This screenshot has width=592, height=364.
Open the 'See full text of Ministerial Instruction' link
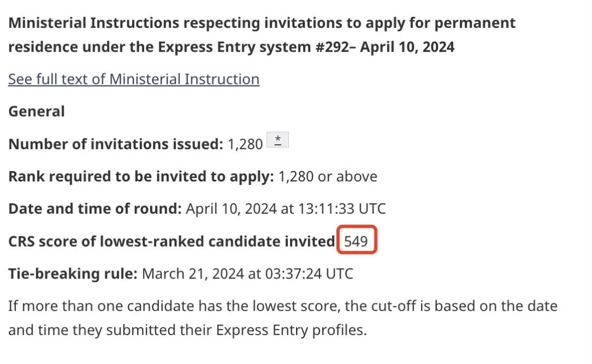pos(134,79)
